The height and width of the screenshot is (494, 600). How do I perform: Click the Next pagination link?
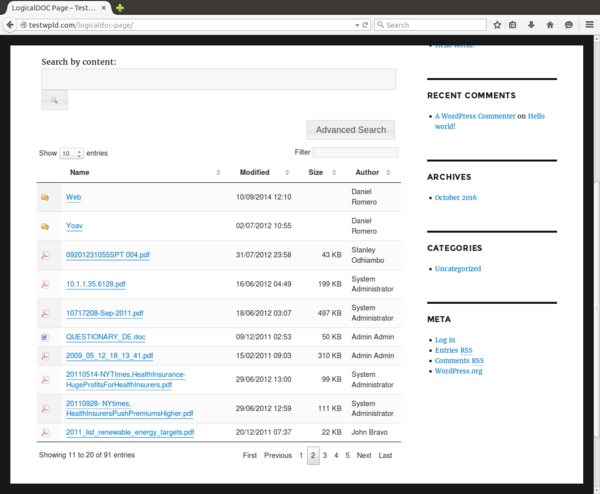364,455
